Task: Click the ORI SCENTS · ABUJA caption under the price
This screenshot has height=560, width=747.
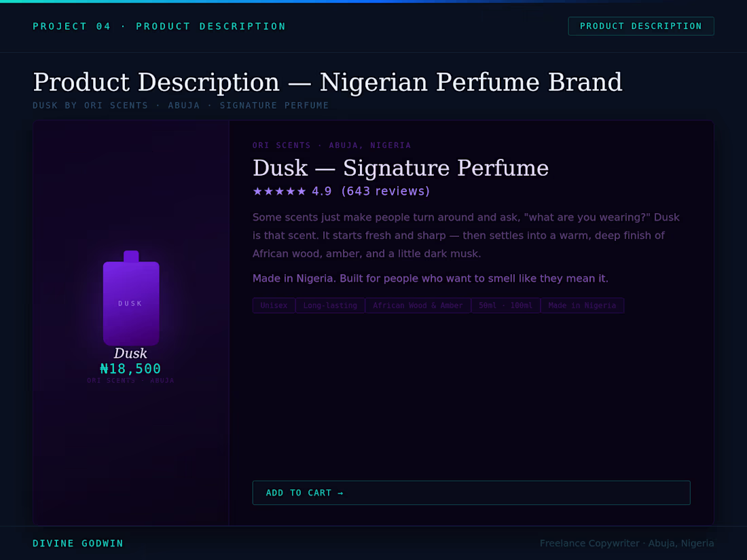Action: [130, 381]
